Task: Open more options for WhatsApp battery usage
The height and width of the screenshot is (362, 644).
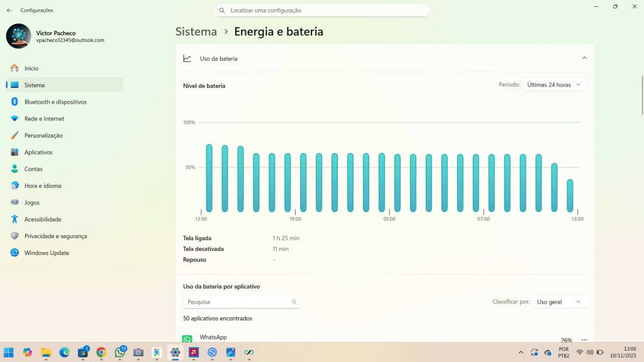Action: [584, 339]
